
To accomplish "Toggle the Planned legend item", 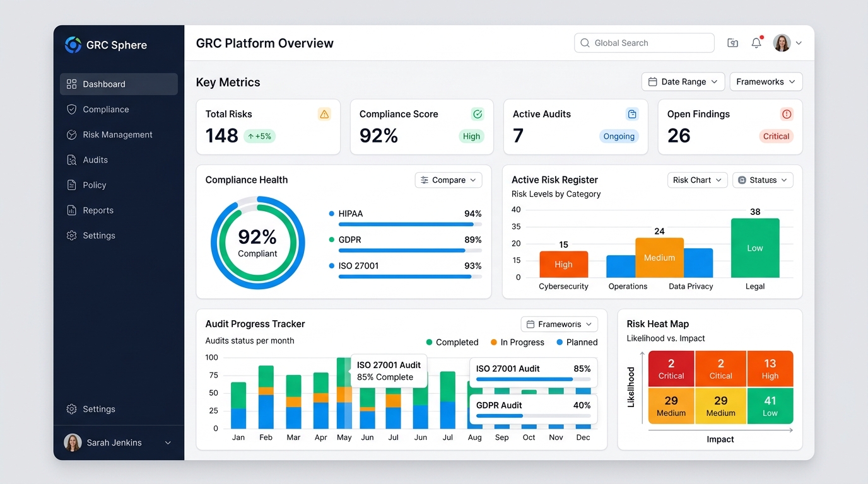I will (577, 342).
